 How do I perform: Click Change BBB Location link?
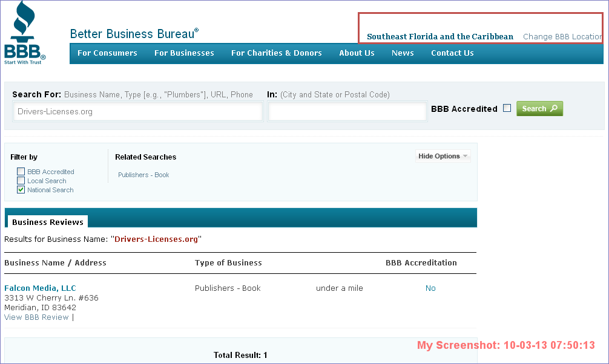(562, 36)
